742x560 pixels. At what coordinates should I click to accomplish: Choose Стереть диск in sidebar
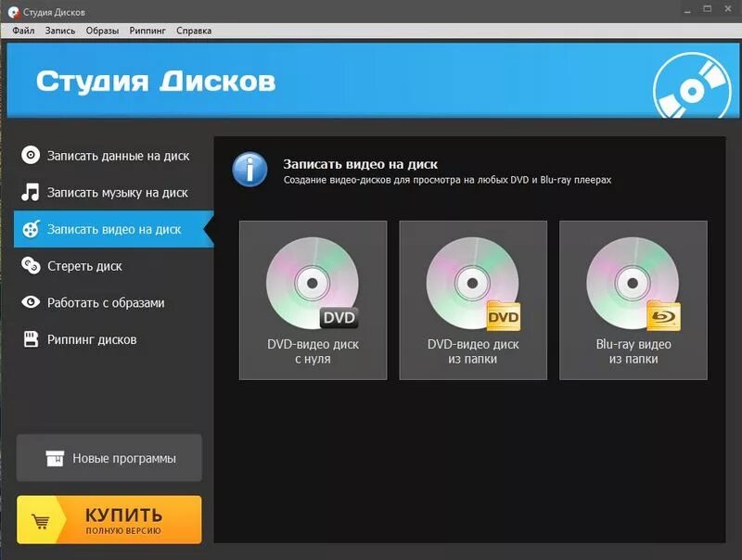(84, 266)
